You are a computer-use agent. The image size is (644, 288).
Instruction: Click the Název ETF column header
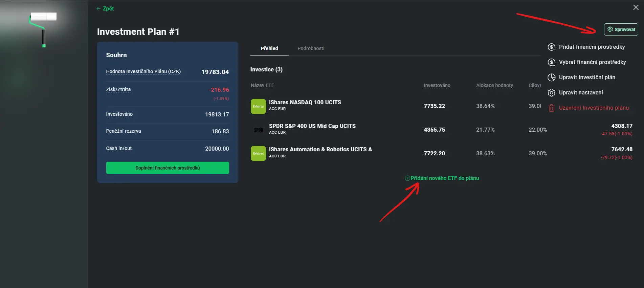[262, 85]
